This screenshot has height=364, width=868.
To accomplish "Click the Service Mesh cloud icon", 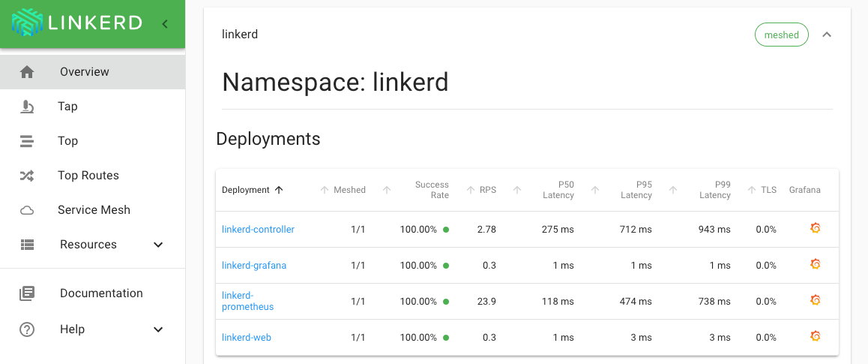I will coord(27,210).
